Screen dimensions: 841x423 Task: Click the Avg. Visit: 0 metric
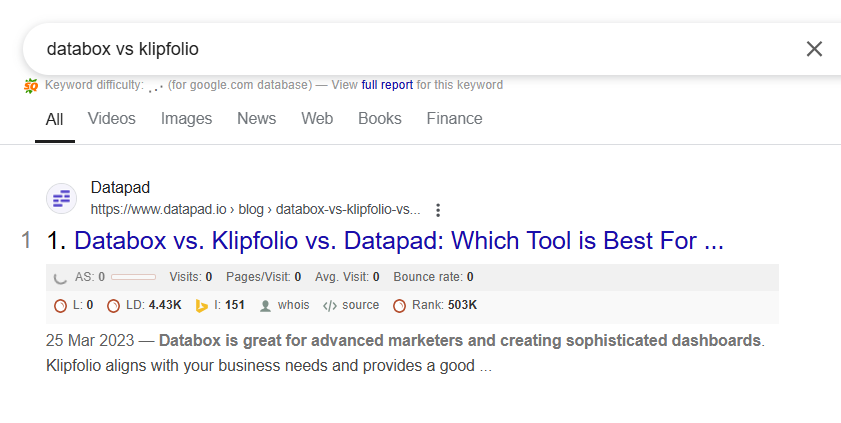point(347,277)
